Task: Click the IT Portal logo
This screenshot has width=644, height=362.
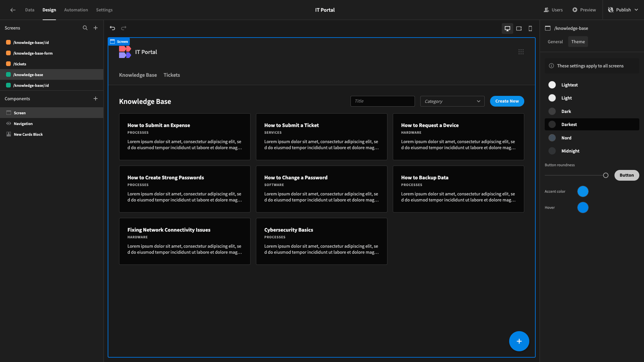Action: point(125,52)
